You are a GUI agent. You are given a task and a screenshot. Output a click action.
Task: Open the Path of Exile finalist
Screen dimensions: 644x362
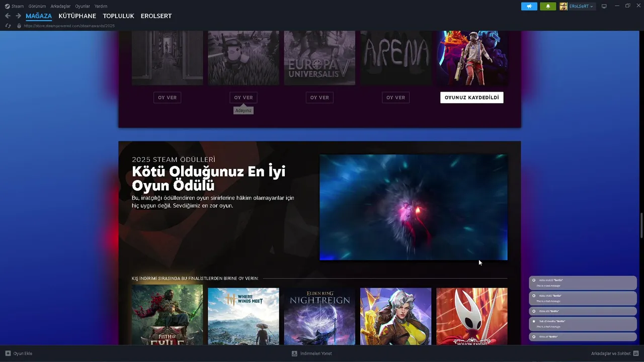167,316
